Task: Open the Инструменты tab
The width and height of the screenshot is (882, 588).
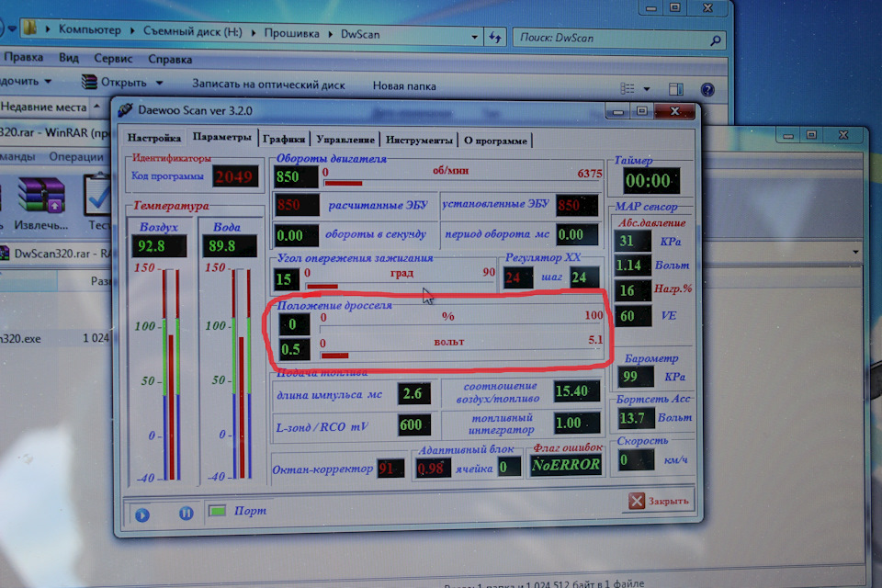Action: 419,140
